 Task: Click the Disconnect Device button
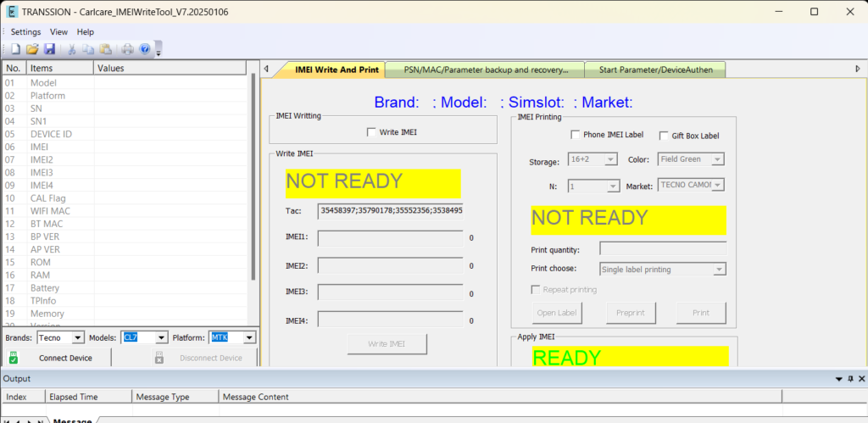pos(204,359)
